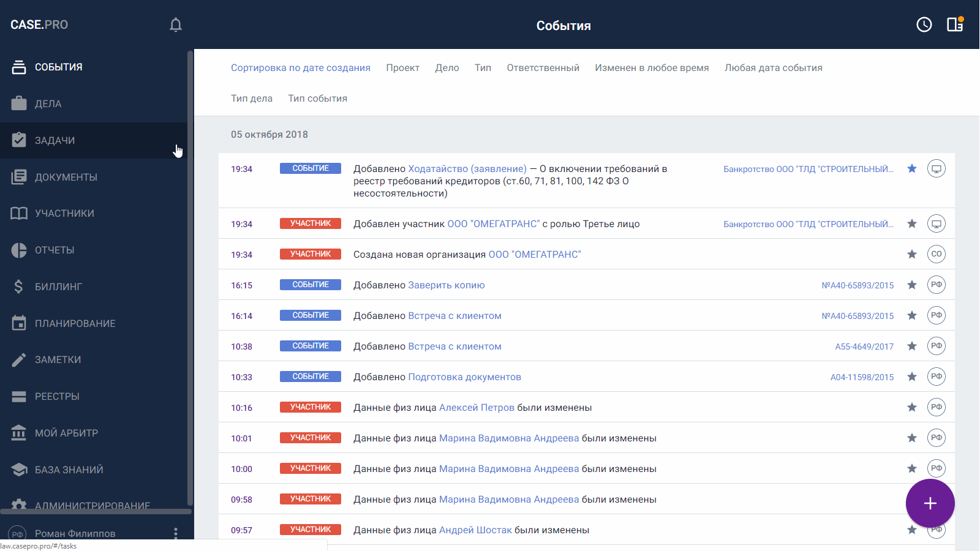
Task: Open the Дело filter
Action: [x=447, y=68]
